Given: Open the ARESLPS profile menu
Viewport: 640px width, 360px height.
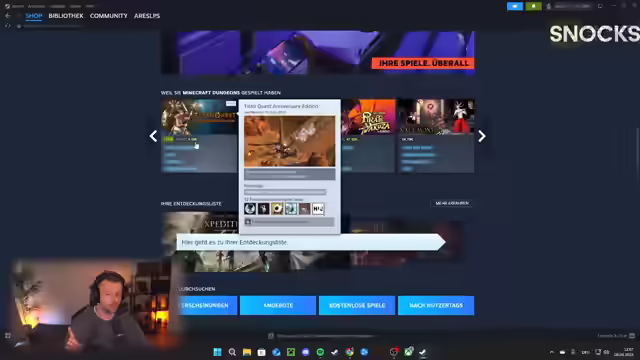Looking at the screenshot, I should click(x=147, y=16).
